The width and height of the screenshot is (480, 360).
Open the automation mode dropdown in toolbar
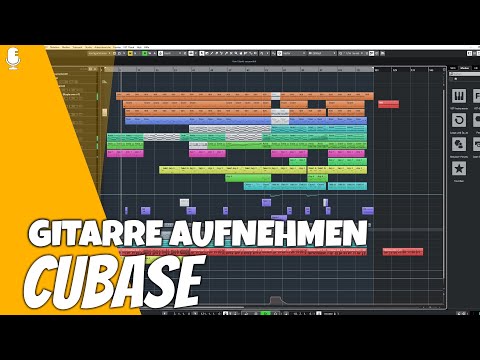click(x=172, y=53)
